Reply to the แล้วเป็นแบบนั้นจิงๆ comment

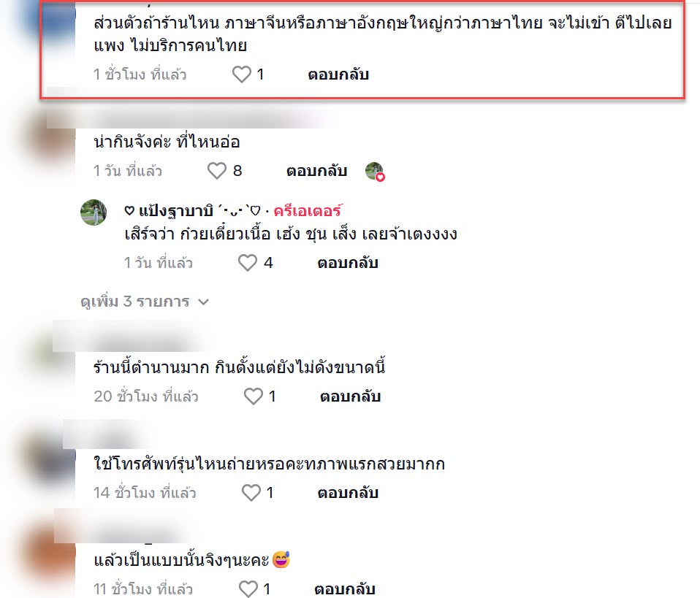point(345,589)
